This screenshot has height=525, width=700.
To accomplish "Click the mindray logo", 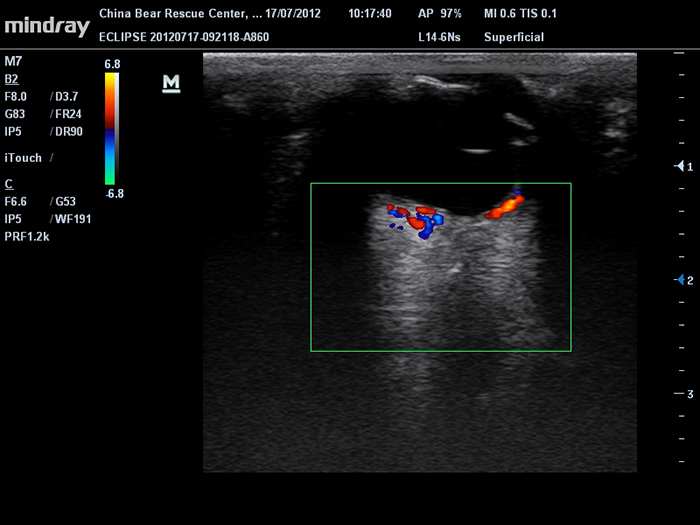I will 45,26.
